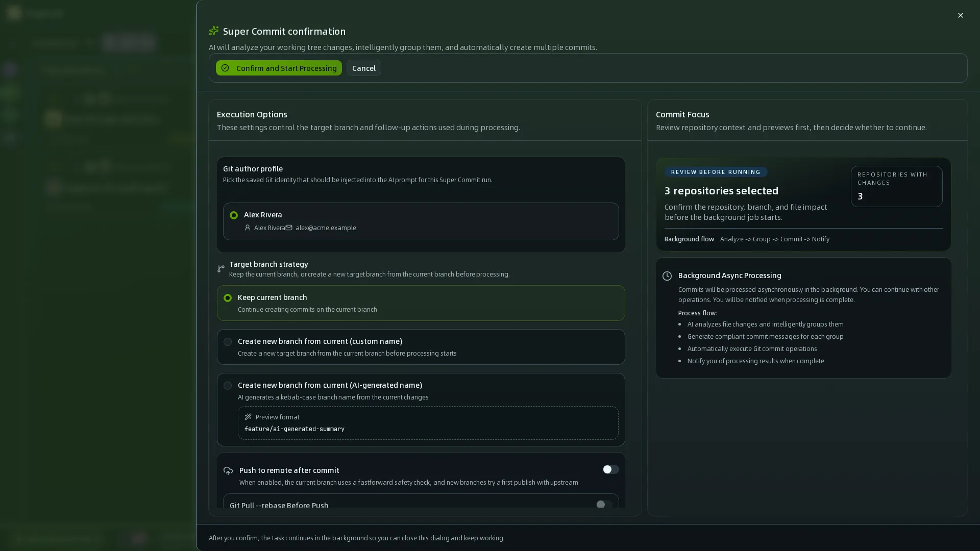Close the Super Commit dialog with X

click(x=960, y=15)
